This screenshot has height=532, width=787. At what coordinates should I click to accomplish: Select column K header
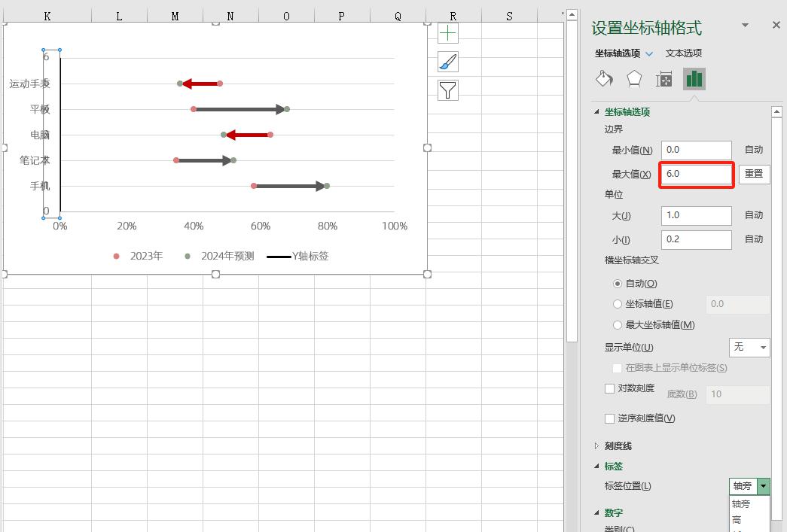[x=47, y=16]
